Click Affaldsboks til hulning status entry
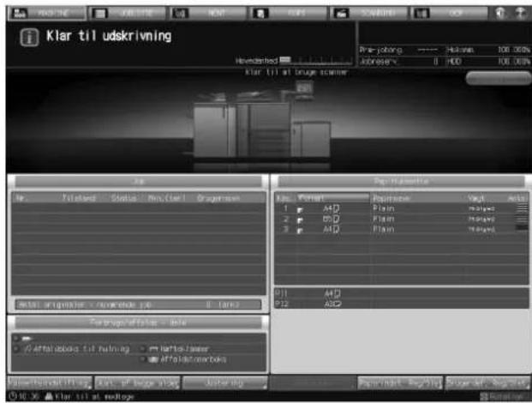The image size is (532, 403). pos(77,349)
